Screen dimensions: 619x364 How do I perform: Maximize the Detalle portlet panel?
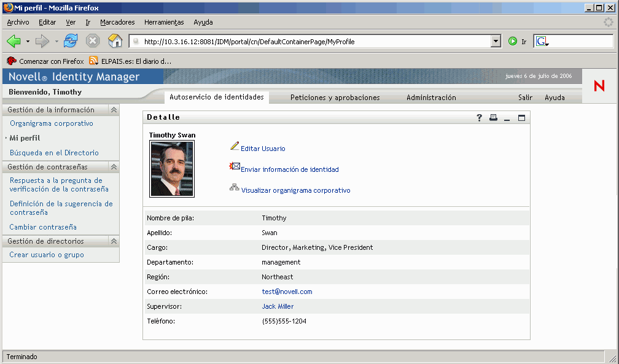tap(521, 118)
